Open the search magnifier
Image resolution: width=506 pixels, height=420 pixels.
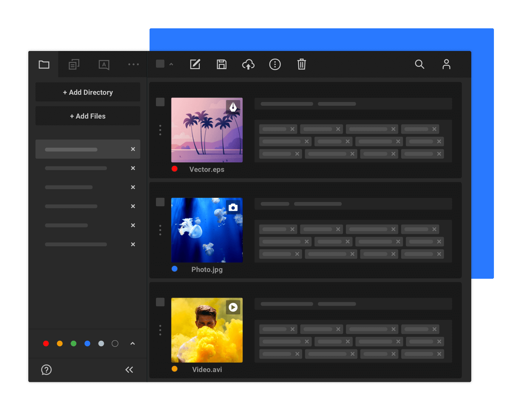tap(420, 65)
